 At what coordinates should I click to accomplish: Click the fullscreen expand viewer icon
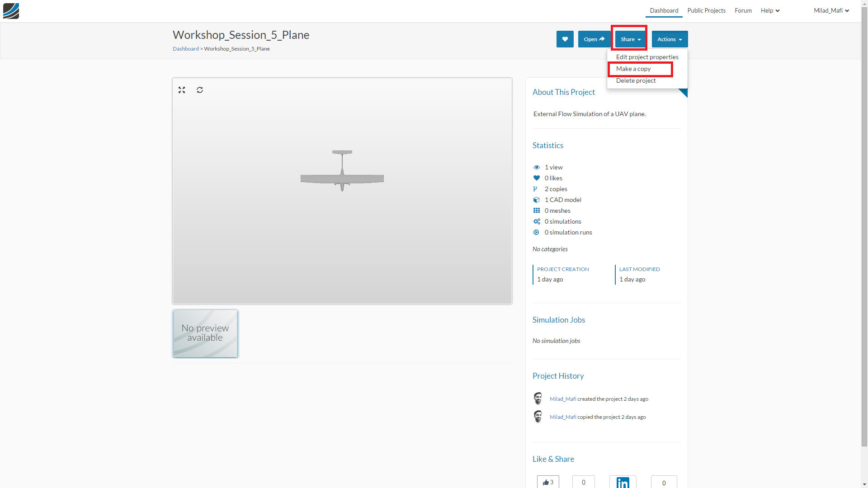pos(182,90)
